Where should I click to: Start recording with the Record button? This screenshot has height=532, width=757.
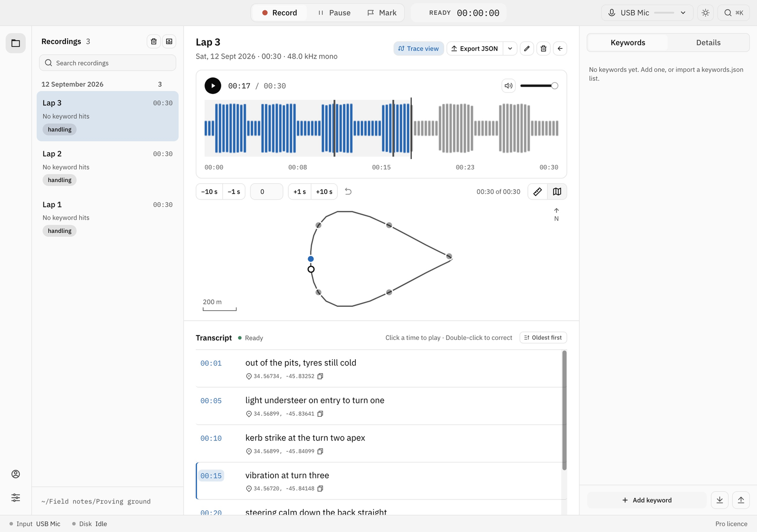279,13
